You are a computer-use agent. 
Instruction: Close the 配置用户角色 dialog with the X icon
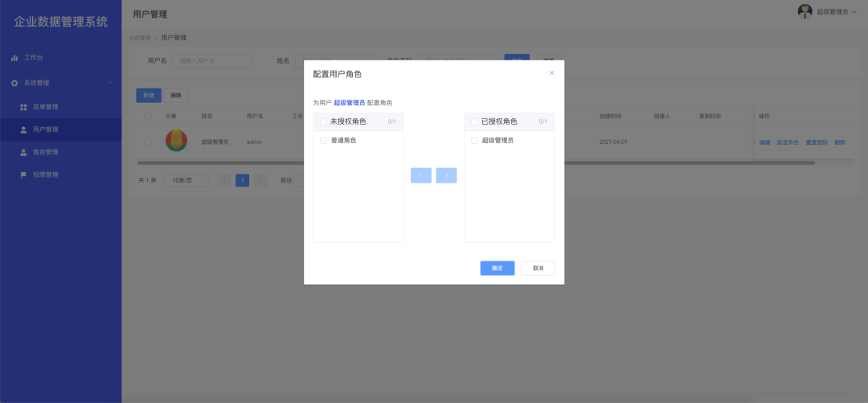tap(551, 73)
